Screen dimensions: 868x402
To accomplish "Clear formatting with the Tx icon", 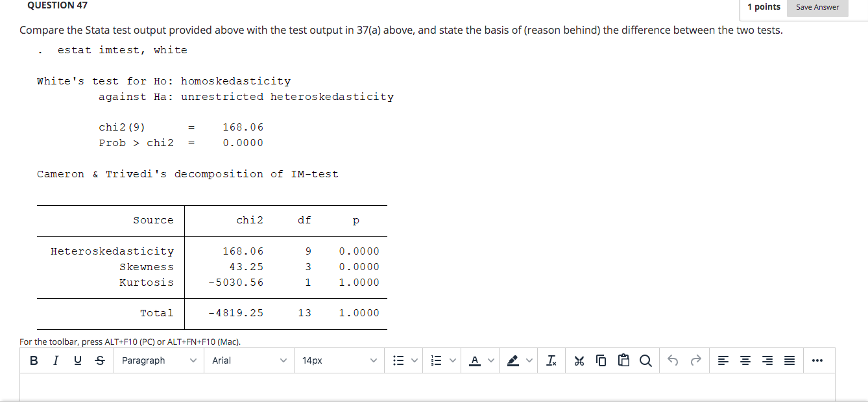I will click(x=551, y=360).
